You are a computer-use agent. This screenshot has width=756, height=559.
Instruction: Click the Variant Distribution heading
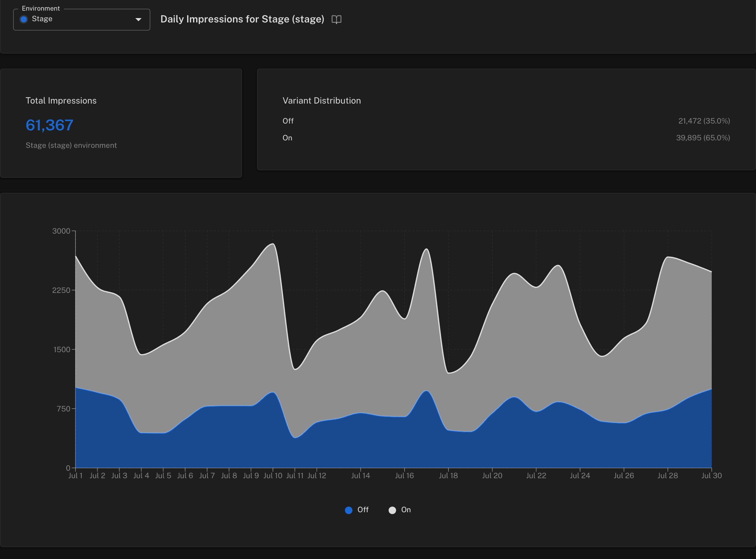tap(322, 100)
